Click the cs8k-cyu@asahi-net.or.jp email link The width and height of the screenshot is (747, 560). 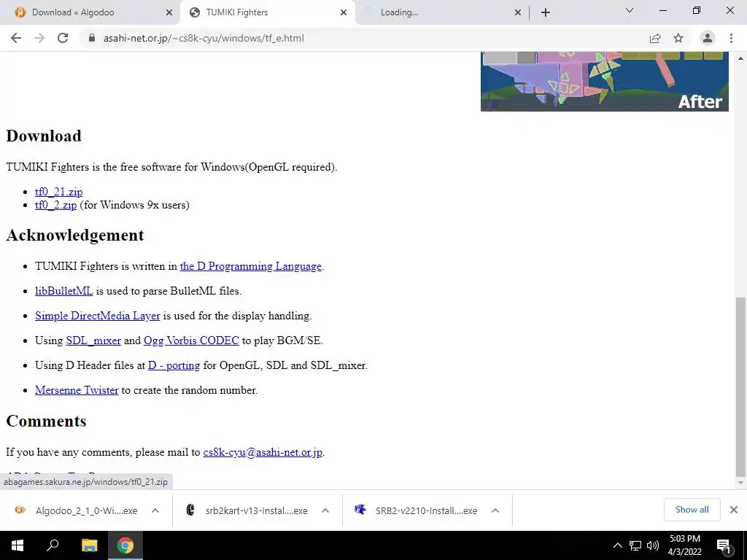263,452
